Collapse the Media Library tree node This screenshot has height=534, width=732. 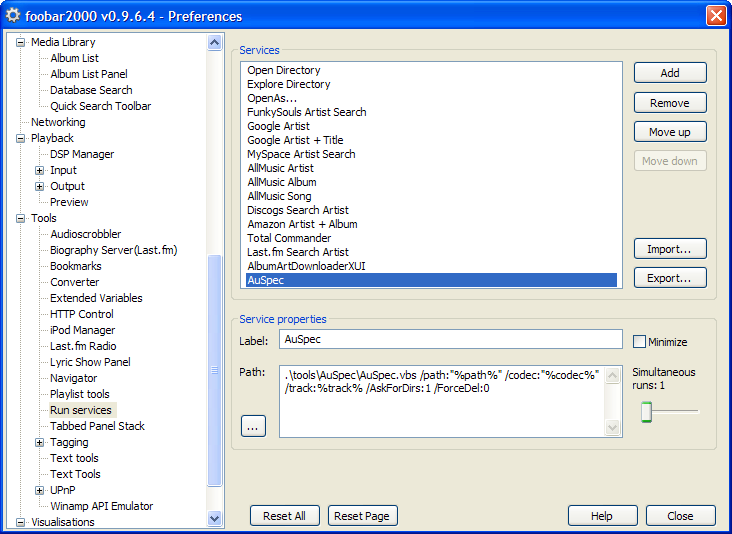pyautogui.click(x=20, y=42)
